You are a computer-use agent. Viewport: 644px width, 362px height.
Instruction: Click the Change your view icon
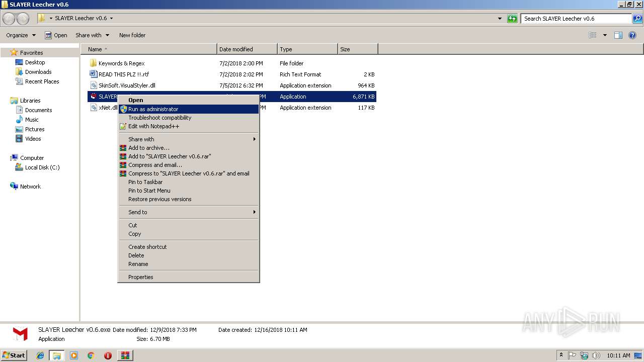(x=593, y=35)
